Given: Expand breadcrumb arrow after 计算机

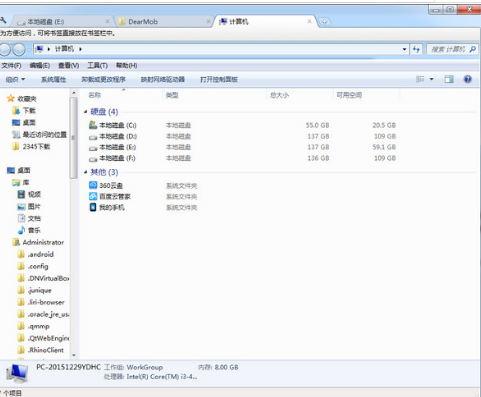Looking at the screenshot, I should click(x=80, y=49).
